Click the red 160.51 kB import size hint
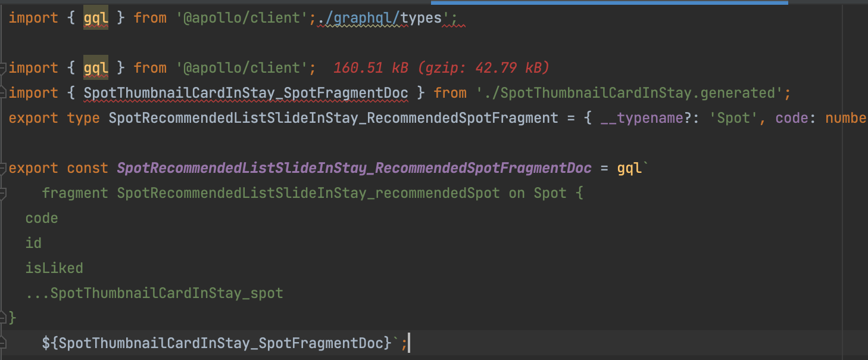Viewport: 868px width, 360px height. click(441, 68)
